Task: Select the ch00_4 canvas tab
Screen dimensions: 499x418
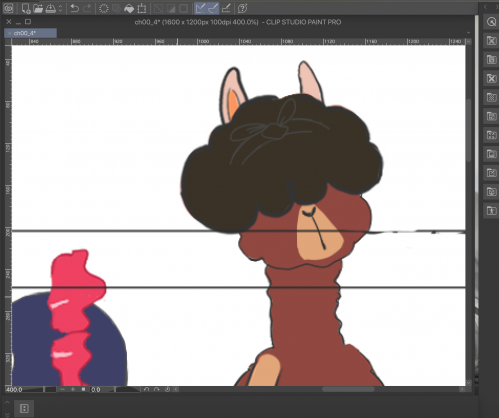Action: pos(30,33)
